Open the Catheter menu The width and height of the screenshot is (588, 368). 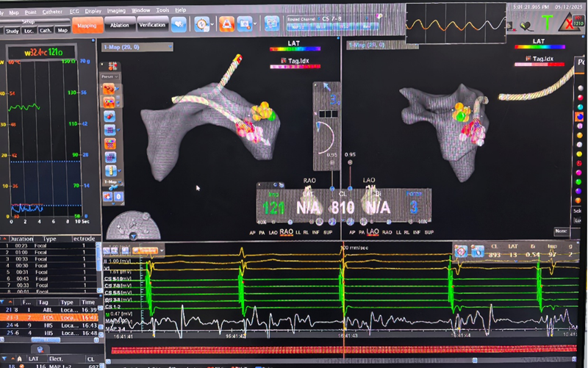52,12
